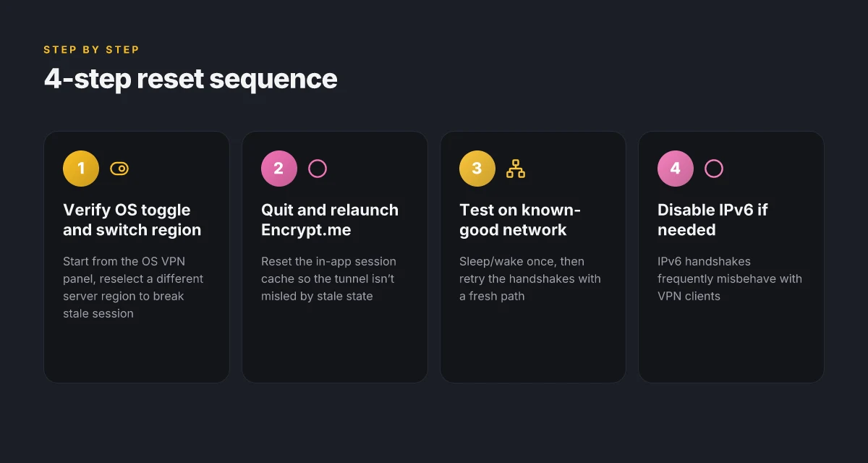
Task: Select the pink number 2 badge
Action: pos(279,169)
